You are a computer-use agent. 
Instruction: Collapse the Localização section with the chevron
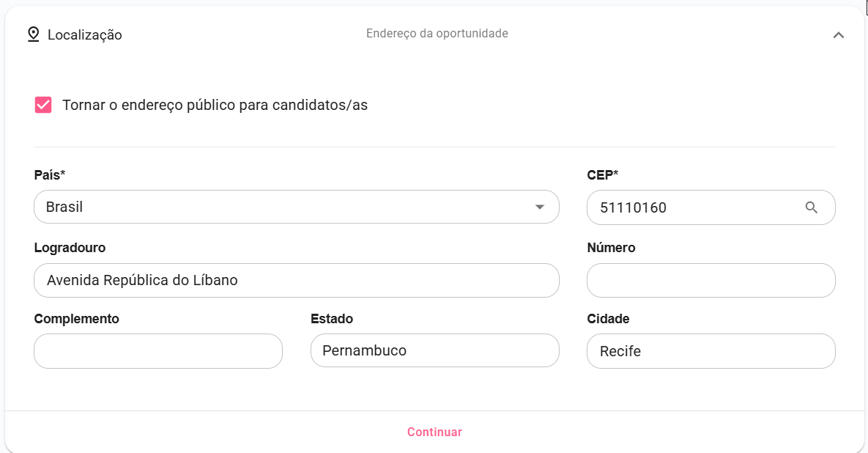[x=839, y=35]
